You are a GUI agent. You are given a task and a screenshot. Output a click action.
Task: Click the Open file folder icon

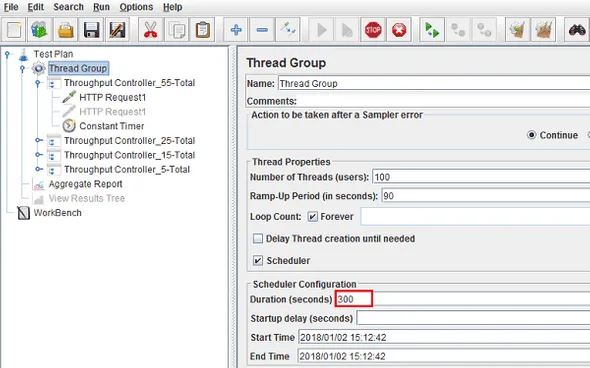pos(65,30)
